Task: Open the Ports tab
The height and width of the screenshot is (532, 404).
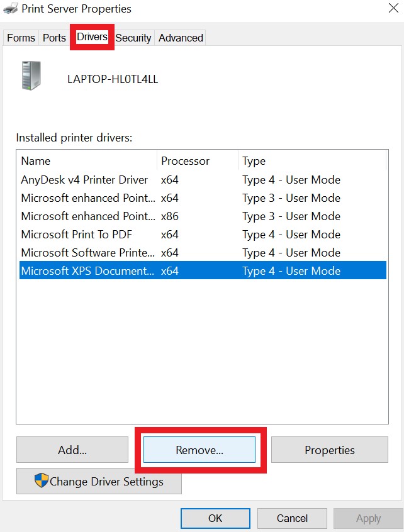Action: tap(53, 38)
